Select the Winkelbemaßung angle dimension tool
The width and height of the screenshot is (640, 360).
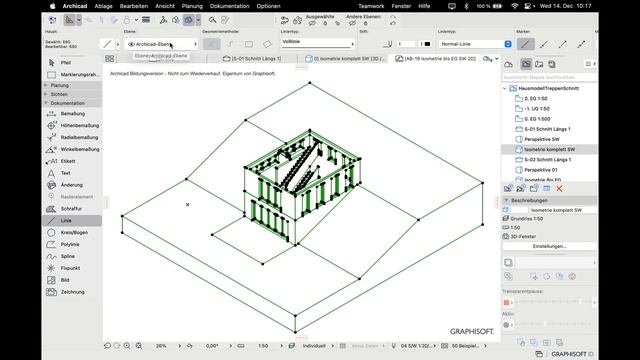[x=72, y=149]
